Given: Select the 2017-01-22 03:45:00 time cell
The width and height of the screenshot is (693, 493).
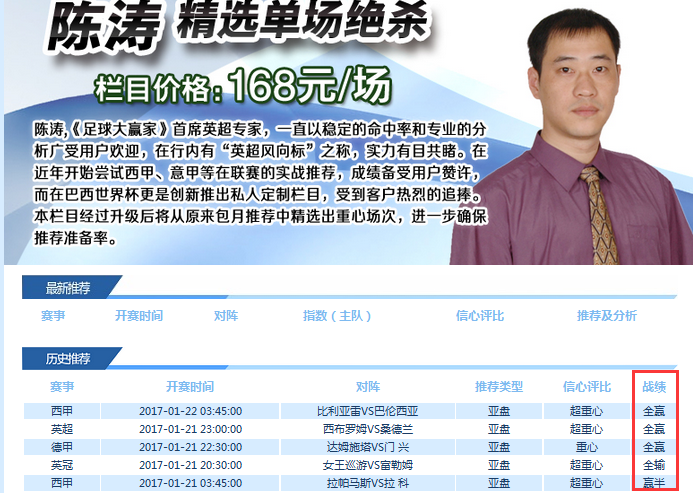Looking at the screenshot, I should (x=190, y=411).
